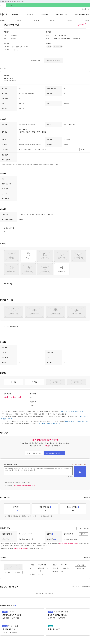This screenshot has width=90, height=644.
Task: Open 지도 보기 in 인증기관 정보
Action: (84, 534)
